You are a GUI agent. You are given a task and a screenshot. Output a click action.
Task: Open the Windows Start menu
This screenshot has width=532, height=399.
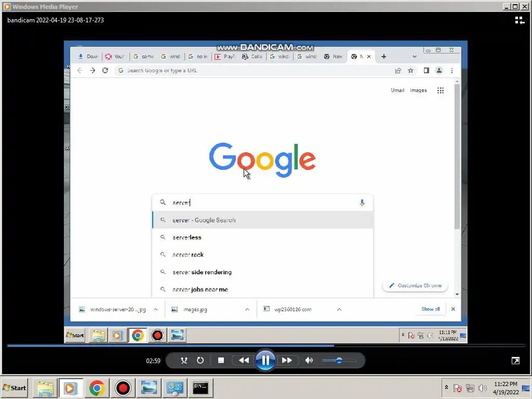tap(14, 388)
